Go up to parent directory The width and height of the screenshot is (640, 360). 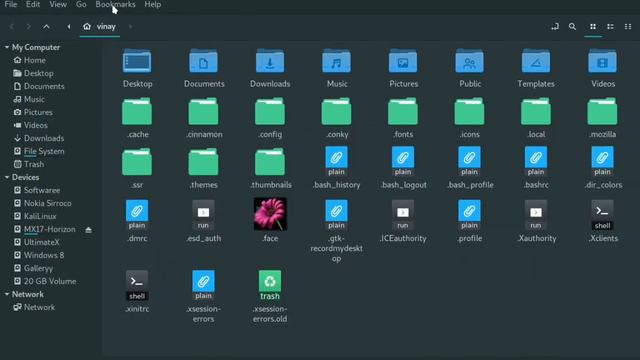[47, 27]
